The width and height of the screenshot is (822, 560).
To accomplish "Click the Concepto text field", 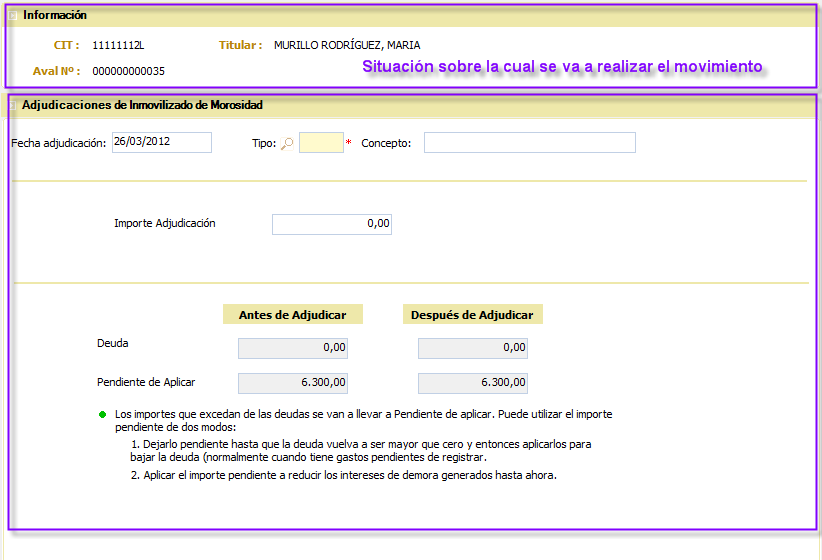I will point(529,143).
